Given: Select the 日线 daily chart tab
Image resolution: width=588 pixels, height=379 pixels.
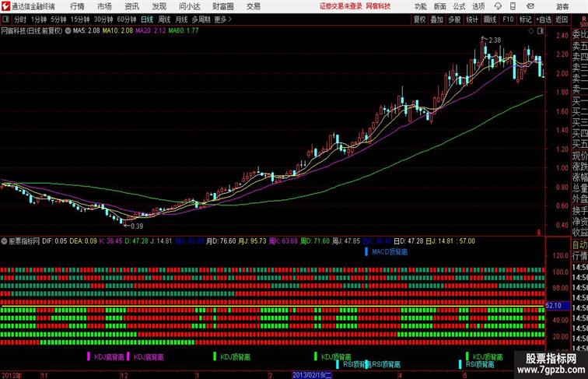Looking at the screenshot, I should (x=147, y=19).
